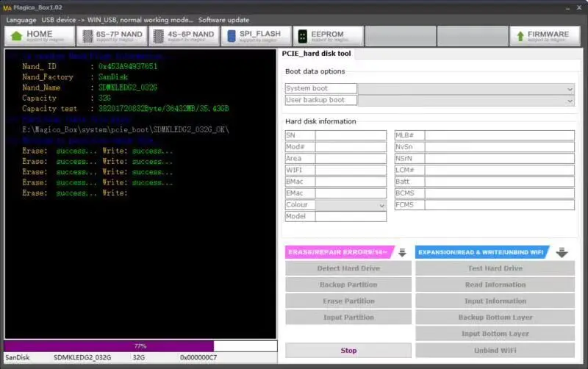588x369 pixels.
Task: Click the Expansion/Read & Write/Unbind WiFi banner
Action: [482, 252]
